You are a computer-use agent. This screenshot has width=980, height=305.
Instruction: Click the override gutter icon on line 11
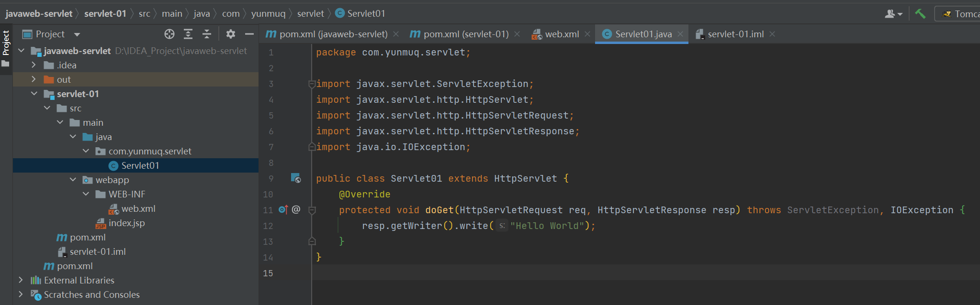(283, 209)
